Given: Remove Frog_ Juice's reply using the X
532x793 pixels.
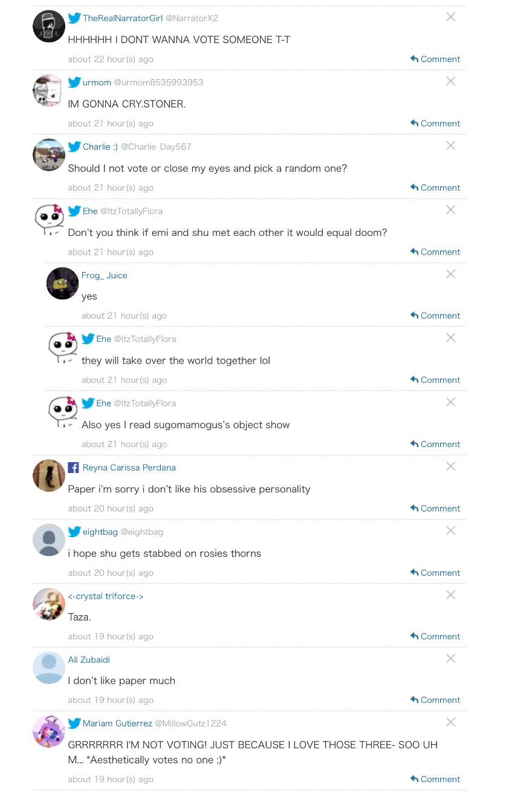Looking at the screenshot, I should point(450,275).
